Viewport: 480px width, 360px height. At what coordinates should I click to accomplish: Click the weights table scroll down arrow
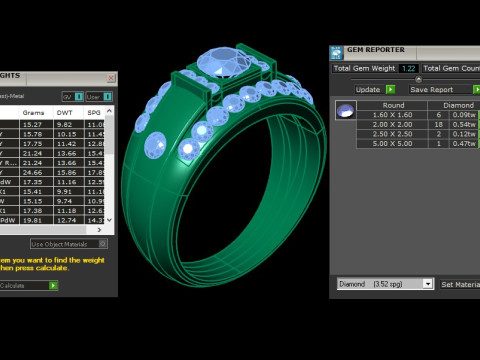[x=109, y=220]
